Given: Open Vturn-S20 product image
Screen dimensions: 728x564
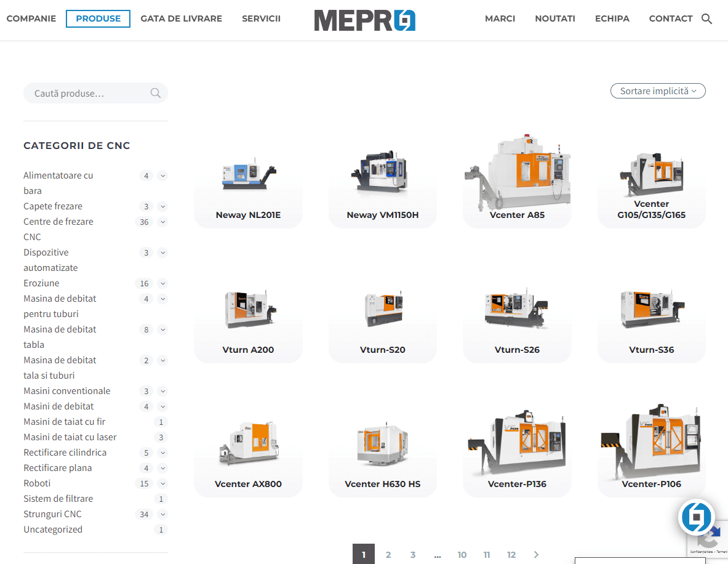Looking at the screenshot, I should (x=383, y=308).
